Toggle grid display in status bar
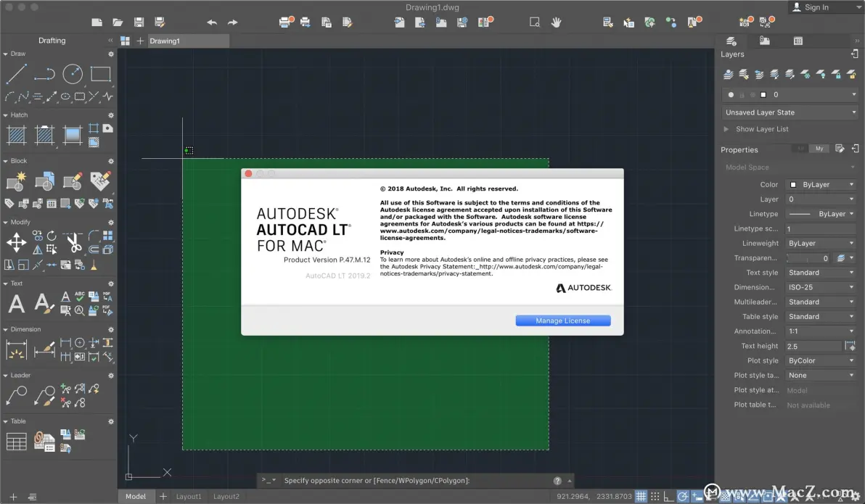This screenshot has width=865, height=504. [x=641, y=497]
